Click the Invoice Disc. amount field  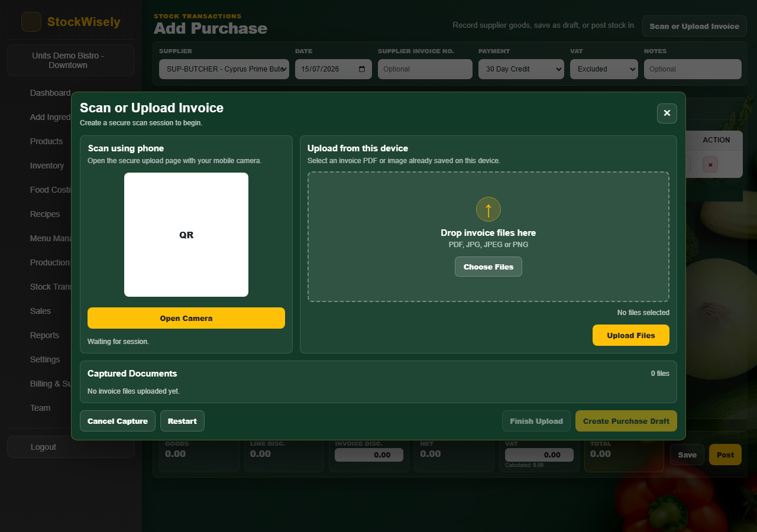(x=369, y=455)
